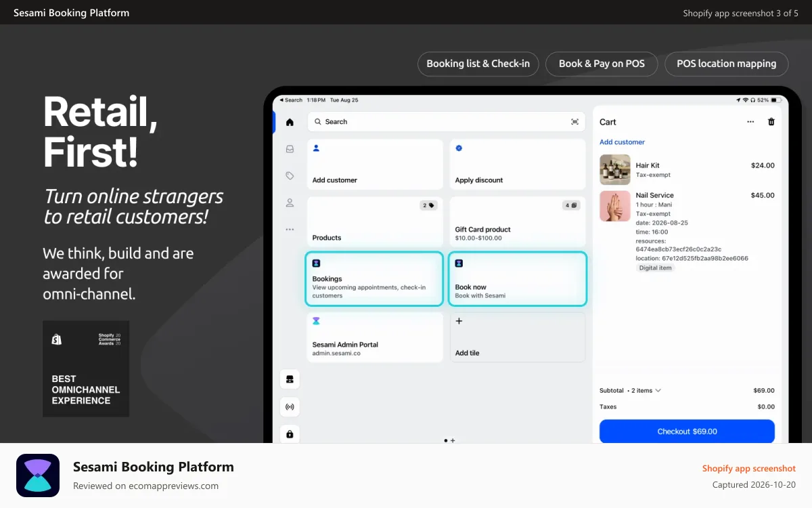The width and height of the screenshot is (812, 508).
Task: Click the 1 hour : Mani line
Action: (654, 205)
